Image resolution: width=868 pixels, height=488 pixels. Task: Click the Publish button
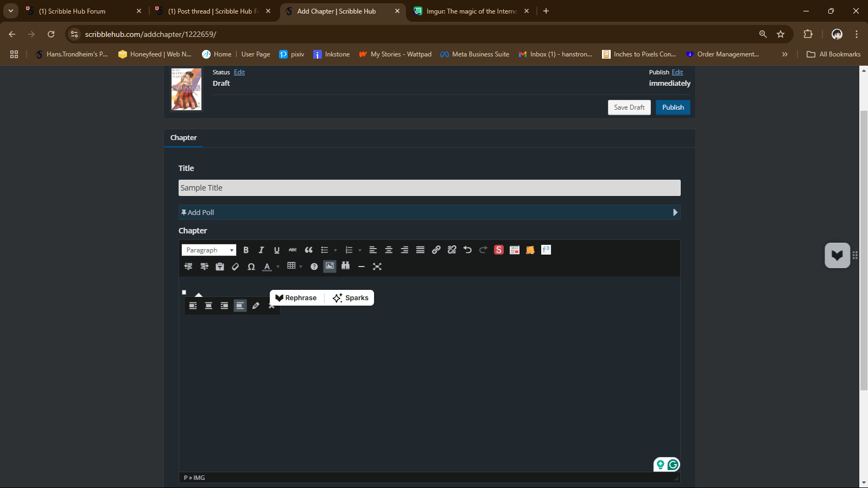(673, 107)
